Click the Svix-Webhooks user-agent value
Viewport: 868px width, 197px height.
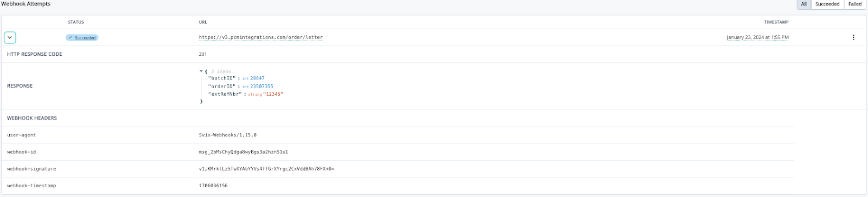(228, 135)
